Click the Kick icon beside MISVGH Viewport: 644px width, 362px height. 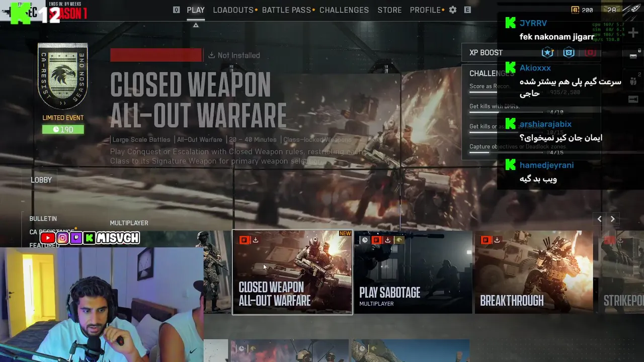(89, 238)
